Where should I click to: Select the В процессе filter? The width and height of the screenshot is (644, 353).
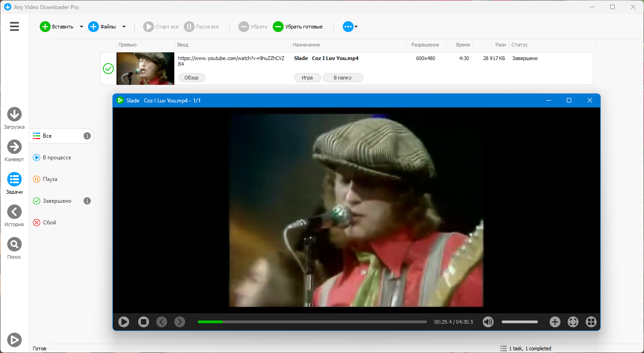pos(57,158)
